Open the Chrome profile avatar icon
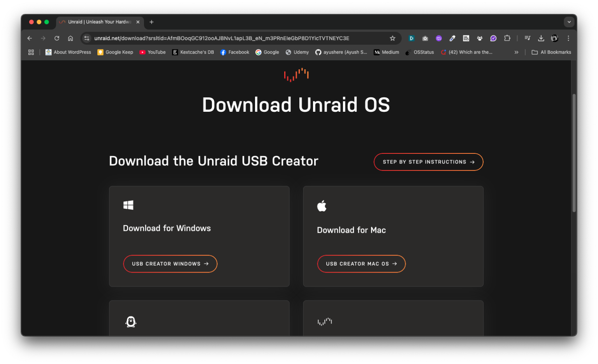Viewport: 598px width, 364px height. [x=554, y=38]
